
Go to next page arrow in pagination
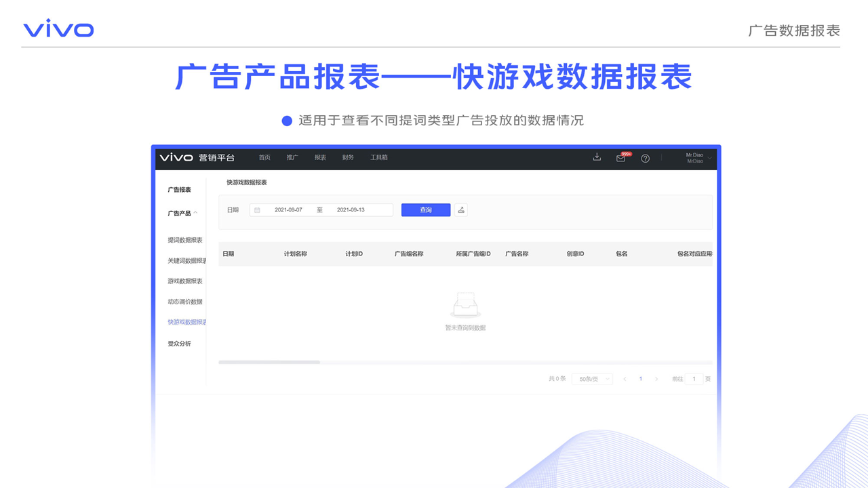tap(656, 379)
